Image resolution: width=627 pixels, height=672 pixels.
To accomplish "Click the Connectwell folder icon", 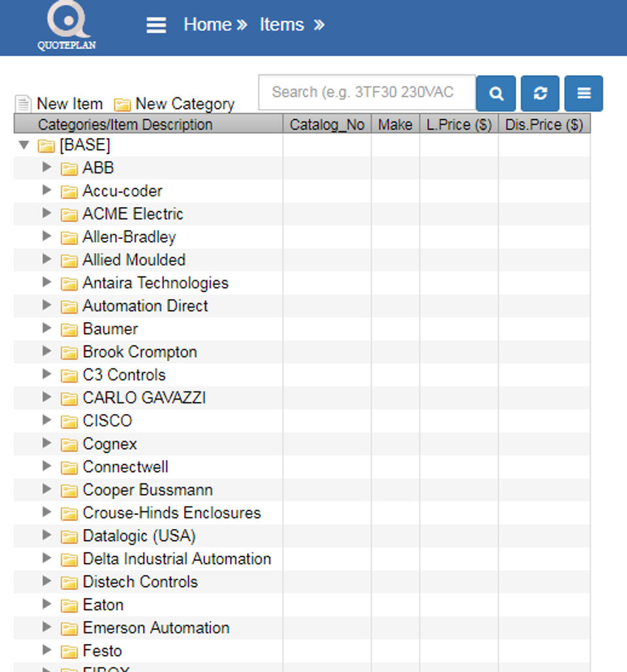I will coord(69,468).
